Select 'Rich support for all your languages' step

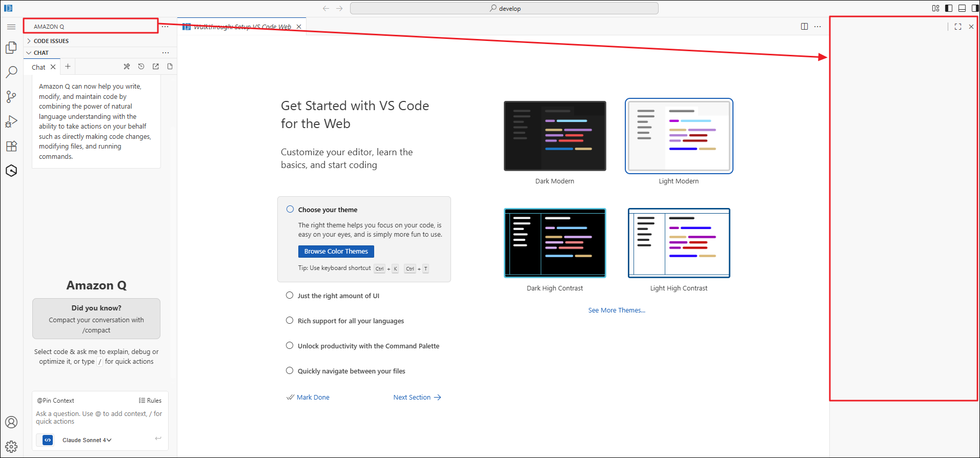pos(351,321)
